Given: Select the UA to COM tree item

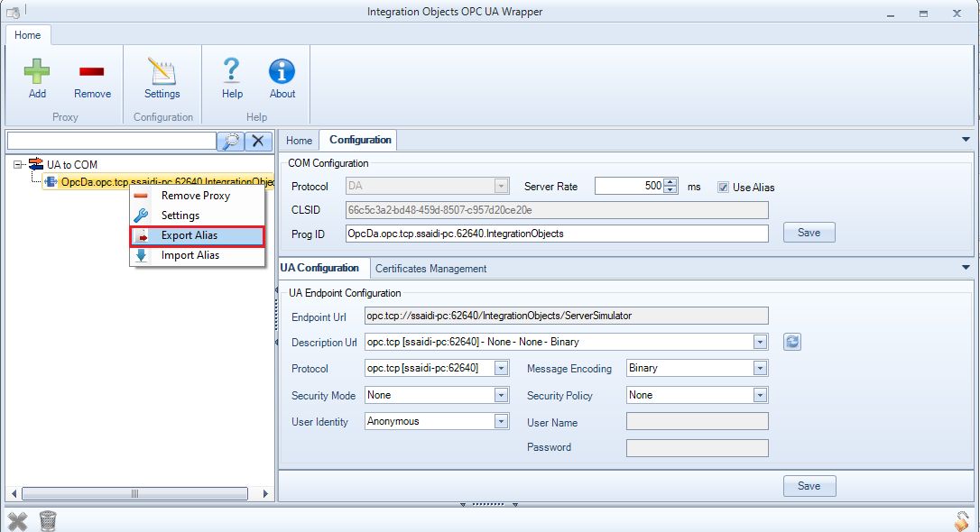Looking at the screenshot, I should point(72,165).
